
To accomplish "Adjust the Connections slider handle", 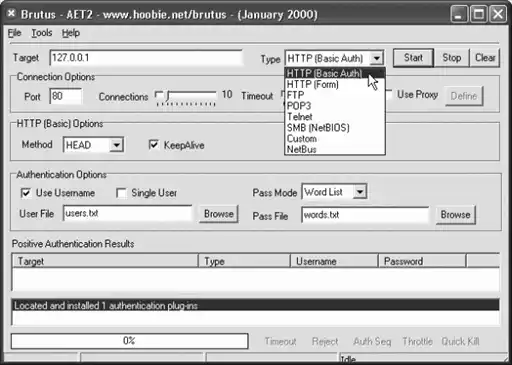I will pos(168,96).
